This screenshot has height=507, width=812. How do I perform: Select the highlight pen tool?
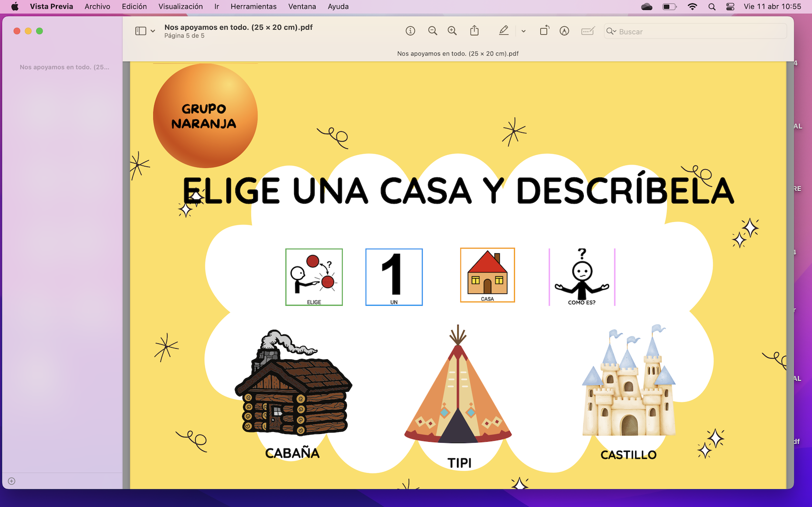click(x=504, y=31)
